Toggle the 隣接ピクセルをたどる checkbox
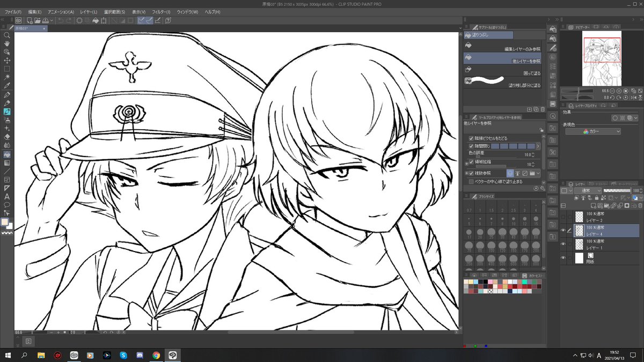This screenshot has height=362, width=644. [x=471, y=138]
